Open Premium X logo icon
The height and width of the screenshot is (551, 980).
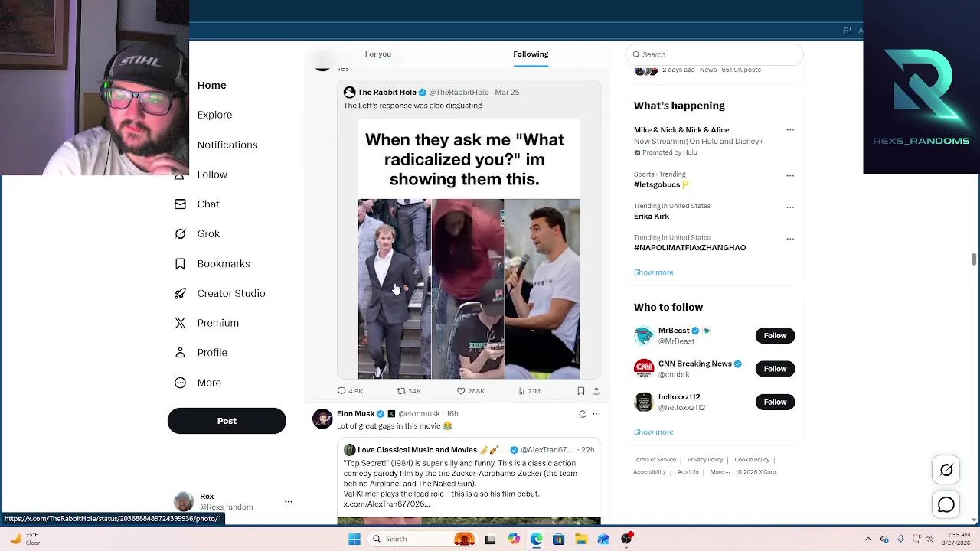[x=180, y=323]
